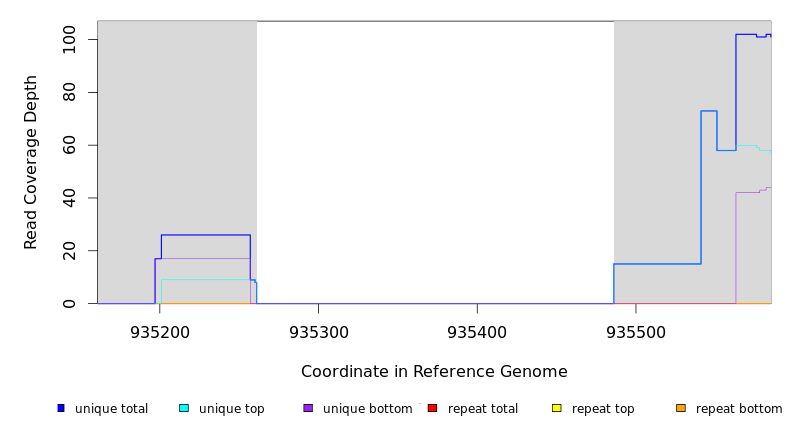The height and width of the screenshot is (432, 792).
Task: Click the cyan unique top legend swatch
Action: [184, 408]
